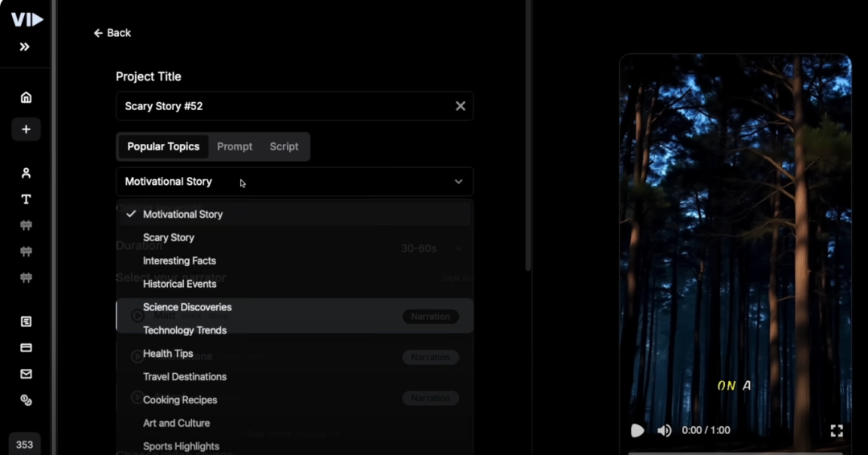
Task: Play the forest video preview
Action: [x=637, y=431]
